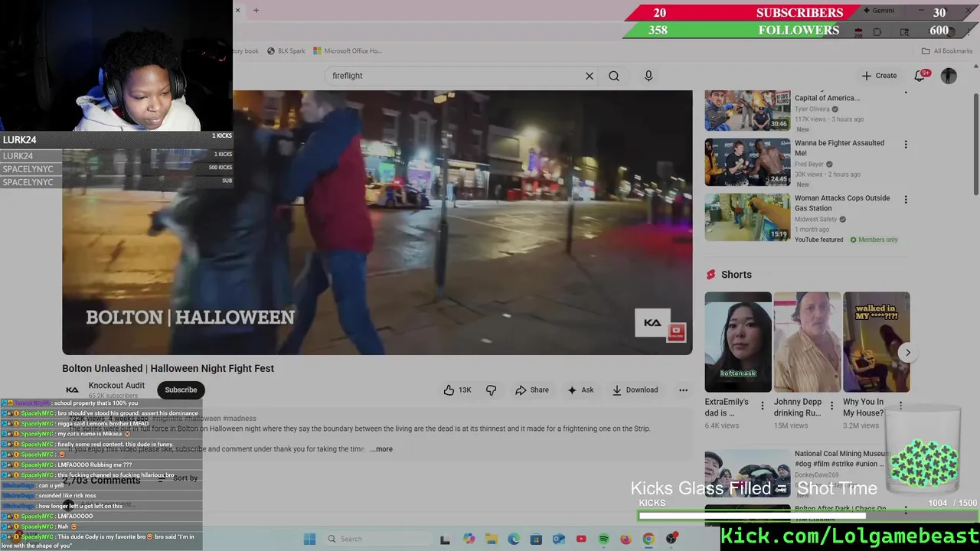Open the Why You In My House short
The image size is (980, 551).
point(877,342)
